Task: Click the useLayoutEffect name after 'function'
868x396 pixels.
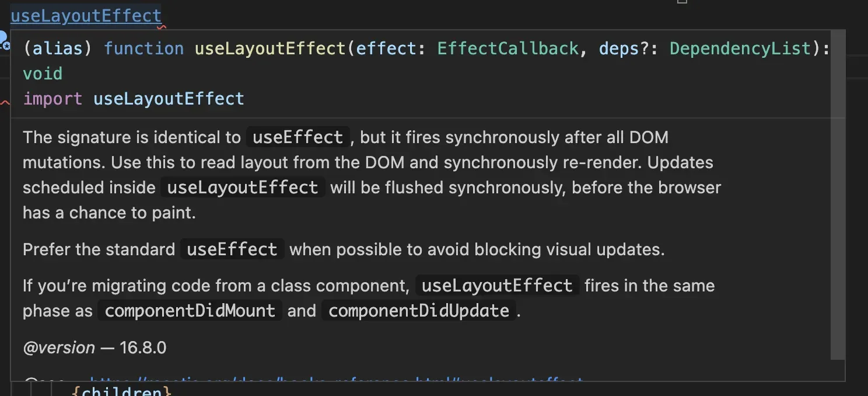Action: tap(270, 48)
